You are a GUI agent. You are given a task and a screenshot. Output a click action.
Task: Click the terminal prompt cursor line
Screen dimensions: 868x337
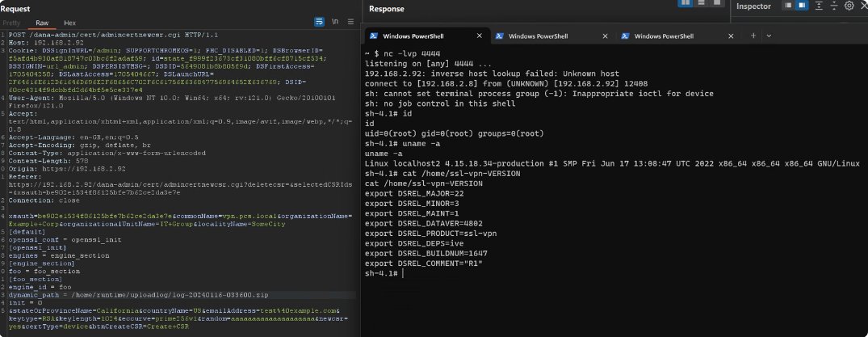click(x=384, y=274)
